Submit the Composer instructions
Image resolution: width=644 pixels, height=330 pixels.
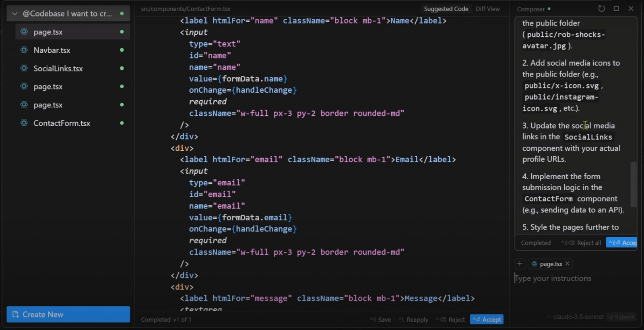(x=621, y=317)
